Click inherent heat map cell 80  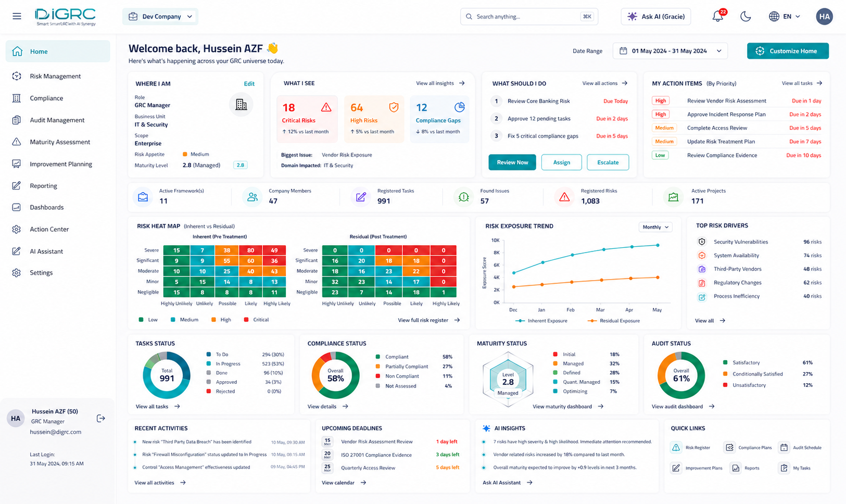coord(250,250)
